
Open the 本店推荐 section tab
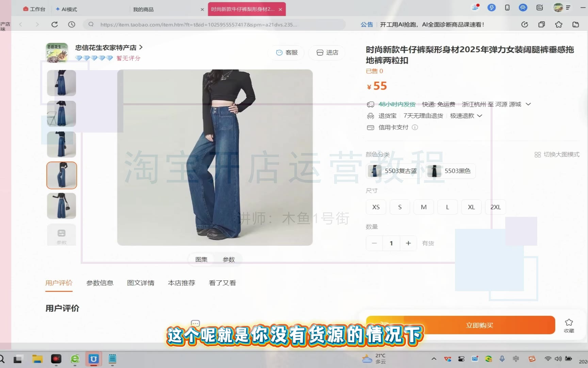point(181,283)
